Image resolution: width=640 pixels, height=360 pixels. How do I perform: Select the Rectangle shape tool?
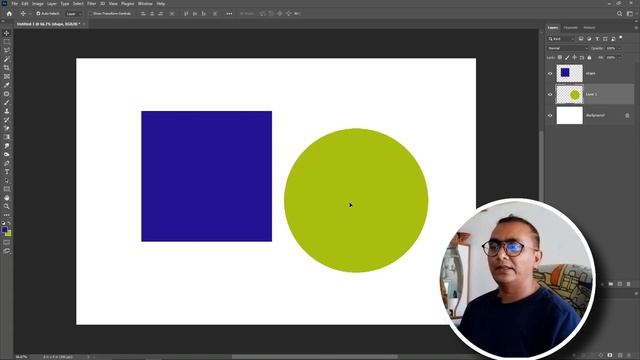point(7,189)
